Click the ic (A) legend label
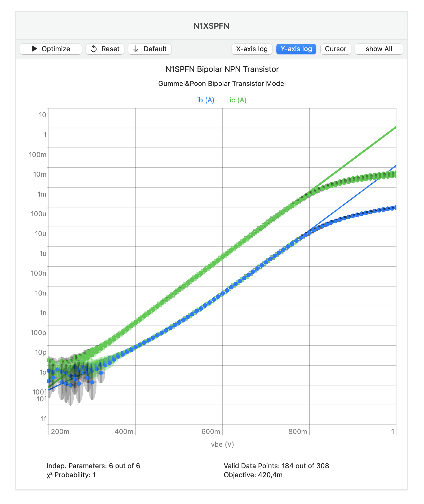 click(x=238, y=100)
